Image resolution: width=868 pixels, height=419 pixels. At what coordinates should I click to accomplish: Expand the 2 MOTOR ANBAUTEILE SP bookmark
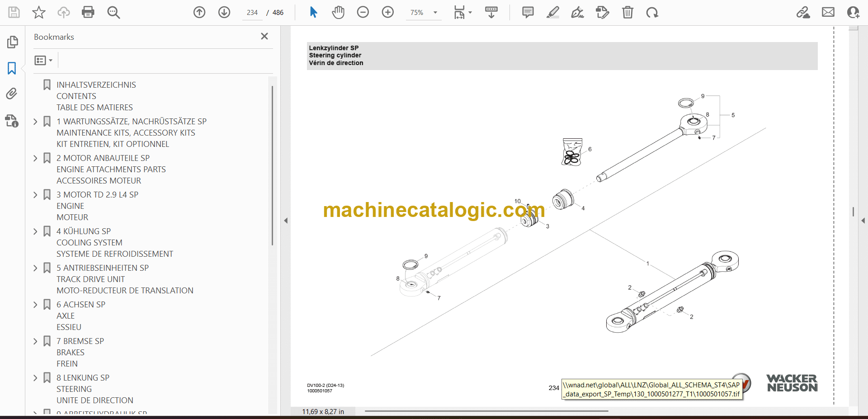point(35,158)
